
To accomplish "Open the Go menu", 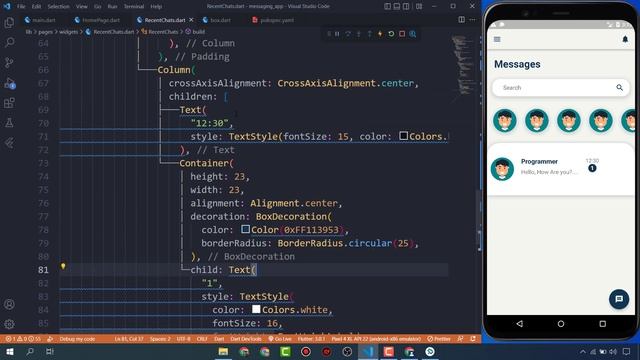I will [98, 7].
